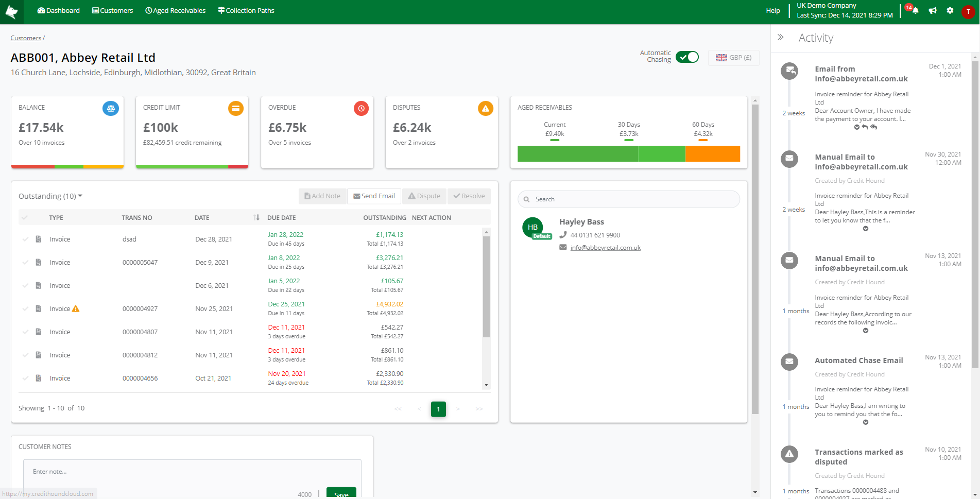
Task: Open the Collection Paths menu item
Action: [x=246, y=11]
